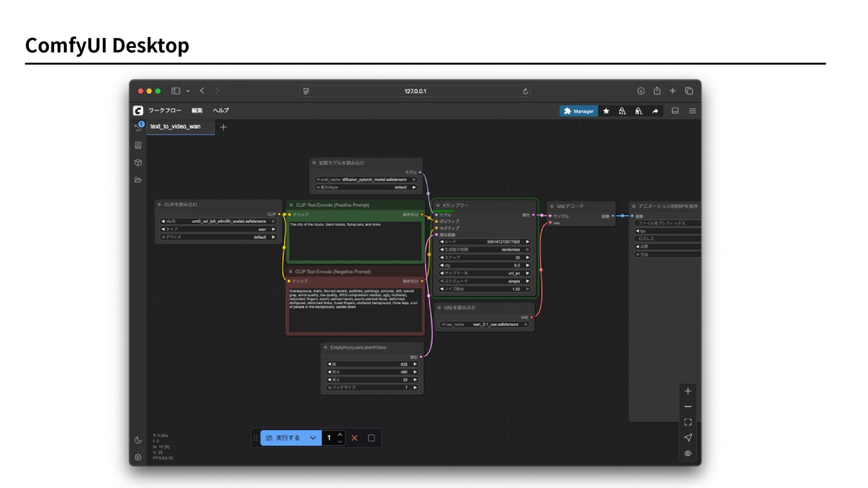The image size is (868, 488).
Task: Click the ComfyUI logo icon
Action: point(138,111)
